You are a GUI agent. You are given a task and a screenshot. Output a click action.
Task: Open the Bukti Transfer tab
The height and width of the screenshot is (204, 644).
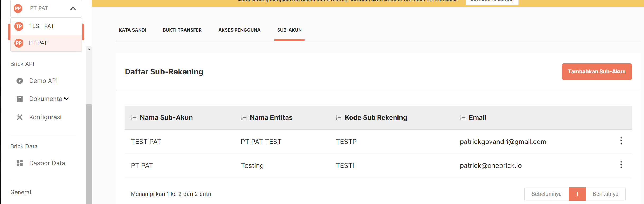click(x=182, y=30)
